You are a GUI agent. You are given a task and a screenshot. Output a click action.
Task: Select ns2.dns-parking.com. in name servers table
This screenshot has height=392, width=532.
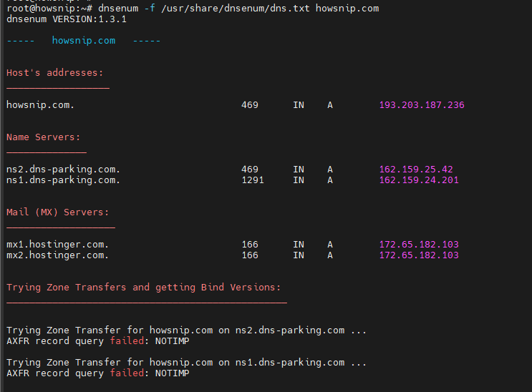click(x=64, y=170)
